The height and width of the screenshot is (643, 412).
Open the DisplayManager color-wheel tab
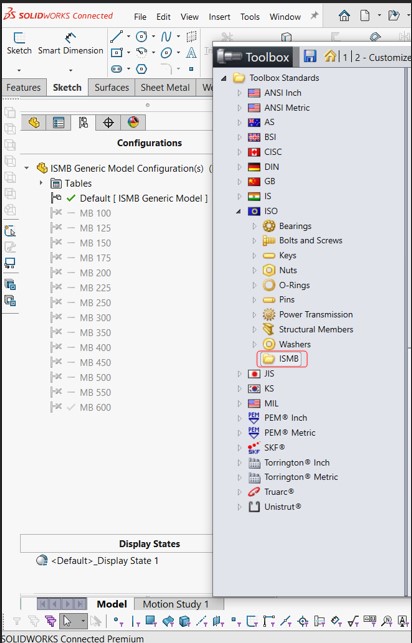tap(133, 122)
